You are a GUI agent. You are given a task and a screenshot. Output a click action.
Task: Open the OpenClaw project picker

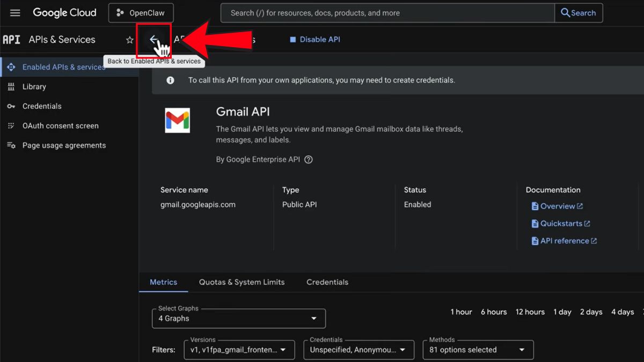[x=141, y=13]
